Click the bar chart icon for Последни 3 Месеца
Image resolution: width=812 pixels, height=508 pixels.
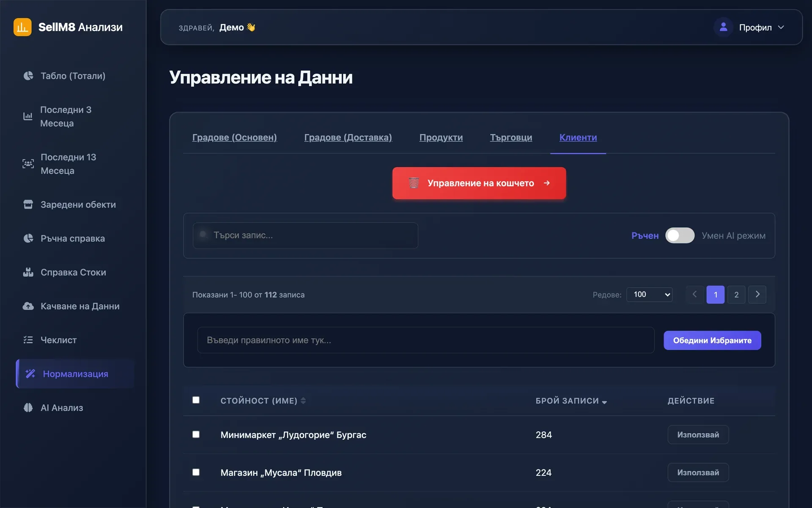[28, 116]
